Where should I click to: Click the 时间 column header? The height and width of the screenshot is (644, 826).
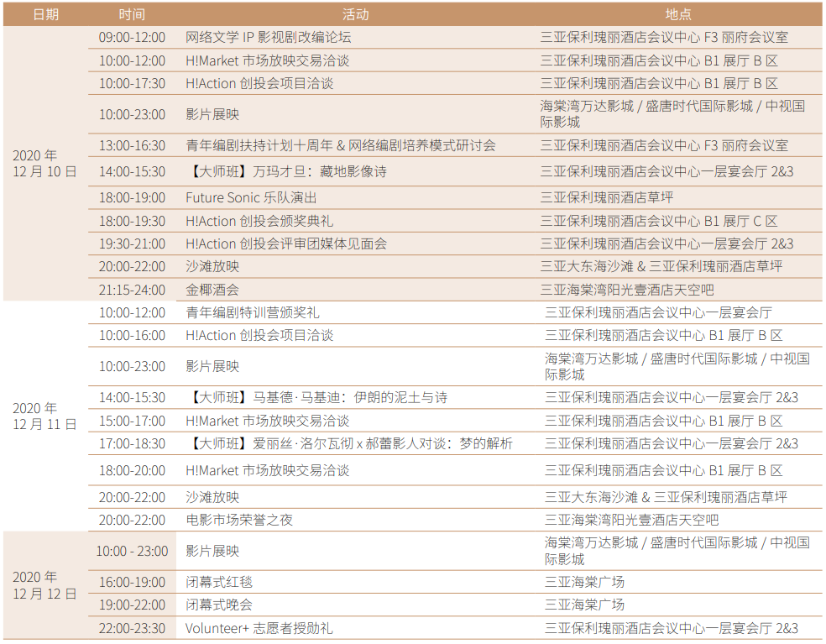pos(132,15)
